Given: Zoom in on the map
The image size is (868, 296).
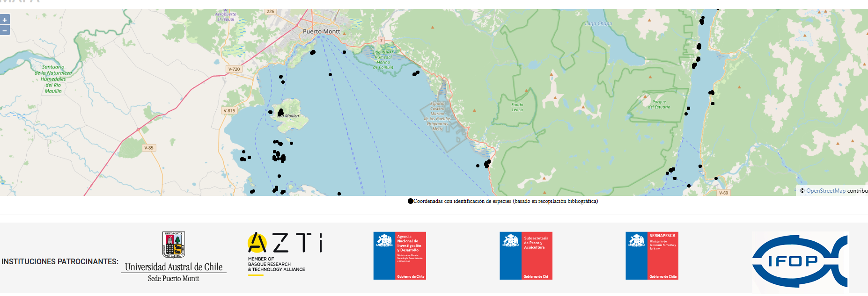Looking at the screenshot, I should click(5, 20).
